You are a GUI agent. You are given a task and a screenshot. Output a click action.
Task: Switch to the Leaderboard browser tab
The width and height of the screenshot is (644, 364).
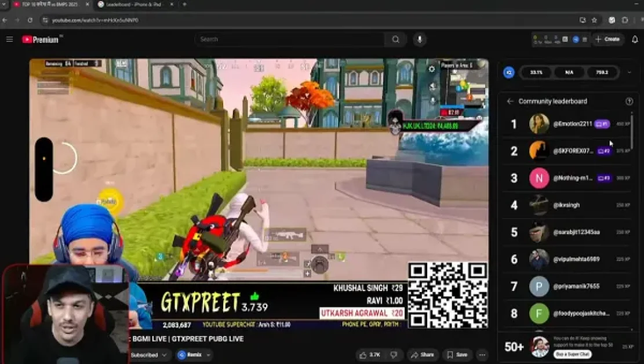coord(134,5)
